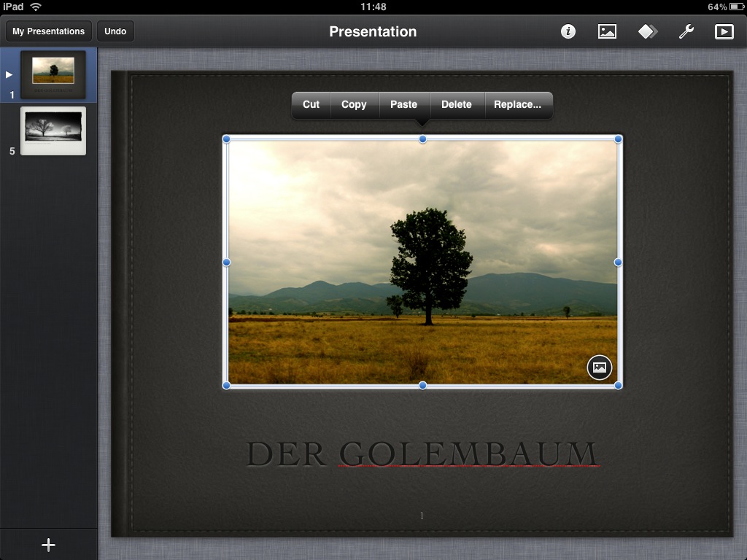Choose Replace... in the popup menu

click(x=517, y=104)
